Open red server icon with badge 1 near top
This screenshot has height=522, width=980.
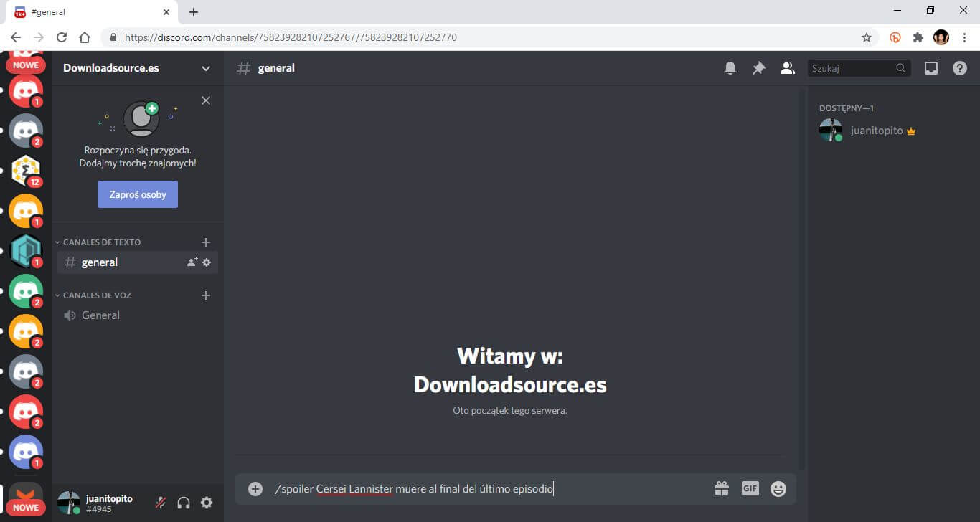(26, 90)
